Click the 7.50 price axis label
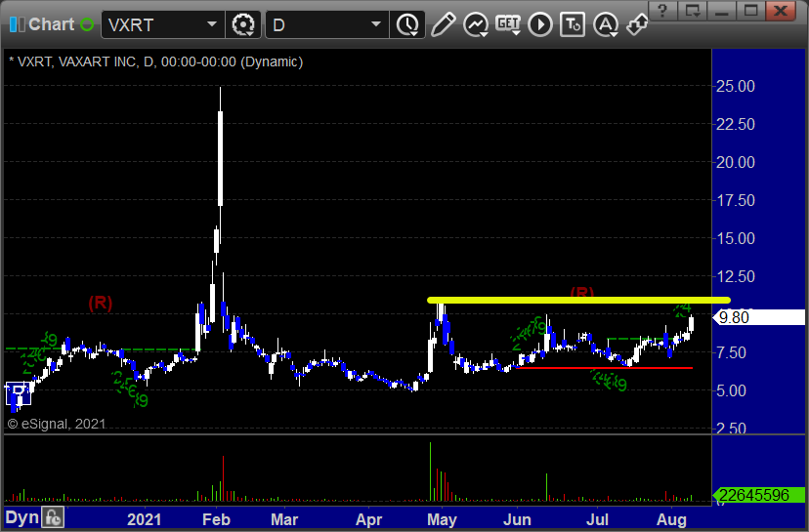This screenshot has width=809, height=532. coord(731,353)
